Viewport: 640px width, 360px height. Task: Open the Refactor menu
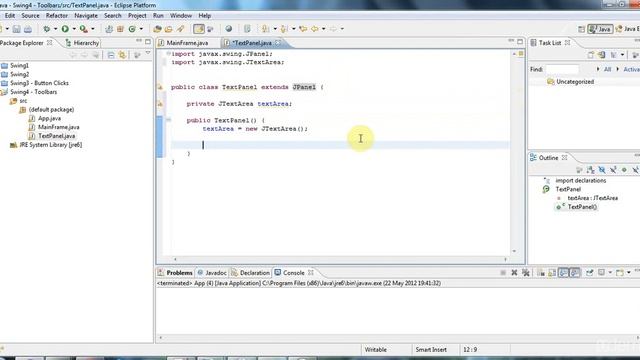(57, 16)
